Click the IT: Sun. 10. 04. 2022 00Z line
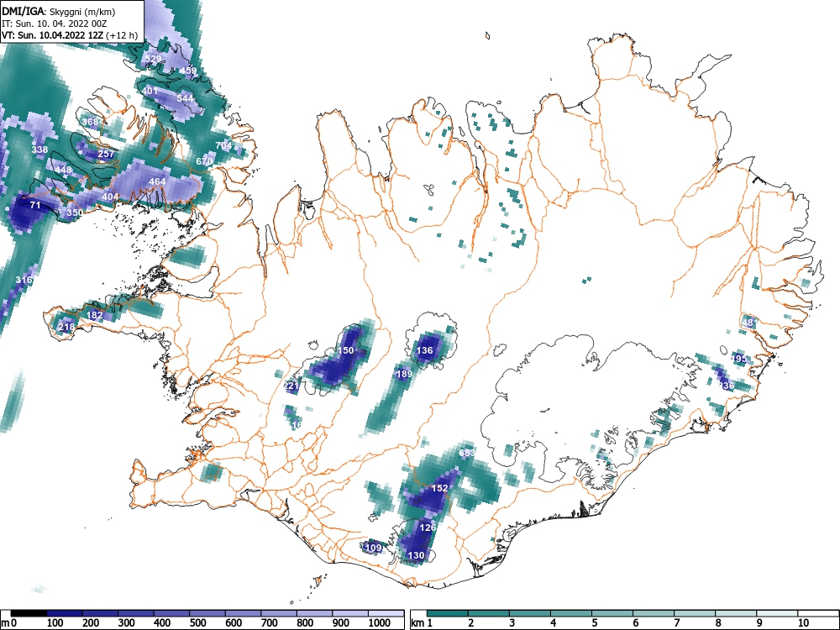This screenshot has width=840, height=630. point(55,24)
